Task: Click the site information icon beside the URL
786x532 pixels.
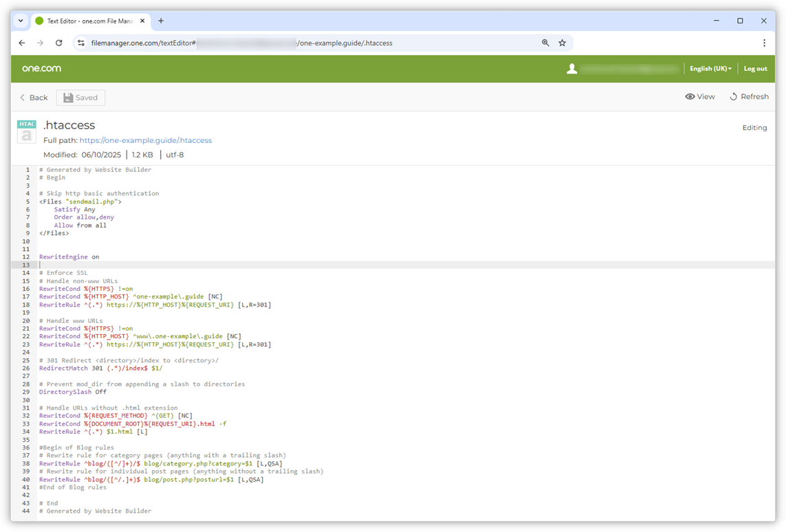Action: (82, 43)
